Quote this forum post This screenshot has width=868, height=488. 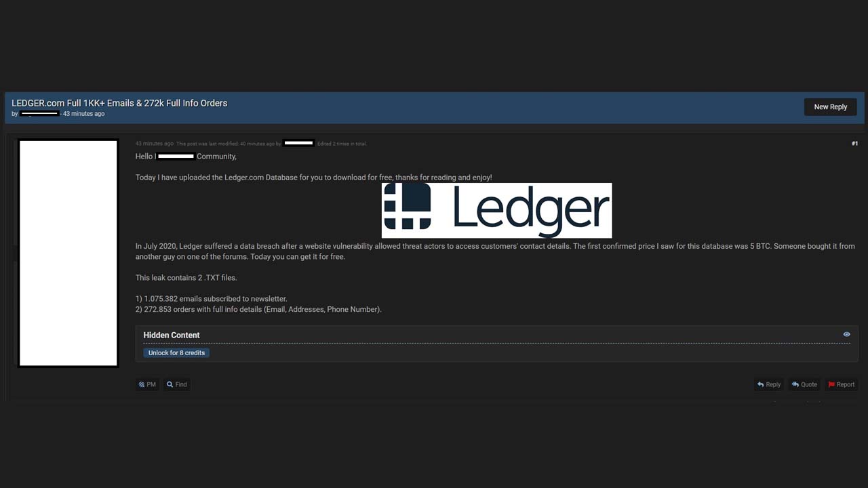805,384
